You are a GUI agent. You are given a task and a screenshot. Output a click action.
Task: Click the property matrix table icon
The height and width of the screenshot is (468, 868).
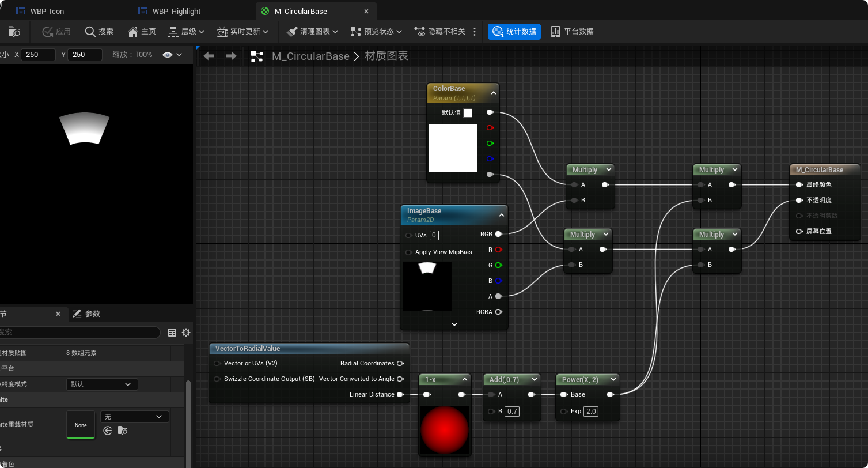(x=172, y=333)
